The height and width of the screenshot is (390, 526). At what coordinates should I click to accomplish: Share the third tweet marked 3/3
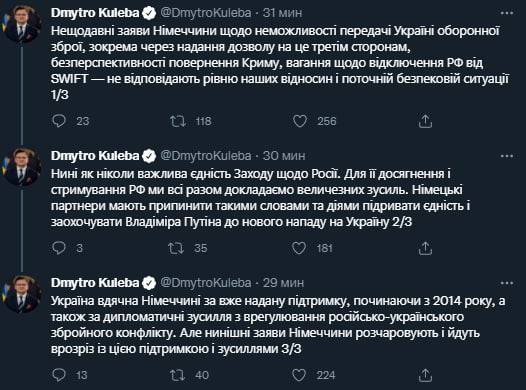(x=425, y=375)
